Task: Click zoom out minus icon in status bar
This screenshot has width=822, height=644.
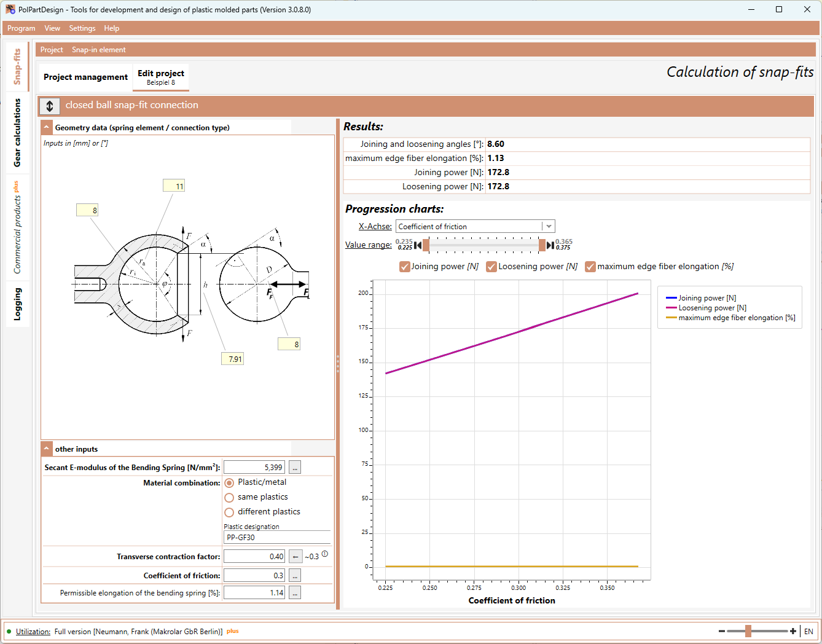Action: coord(722,631)
